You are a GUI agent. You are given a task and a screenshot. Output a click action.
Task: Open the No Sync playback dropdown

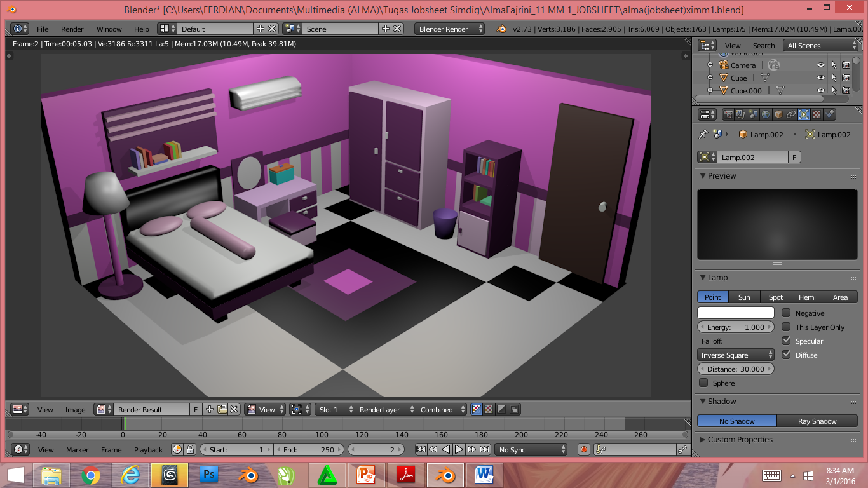(531, 449)
